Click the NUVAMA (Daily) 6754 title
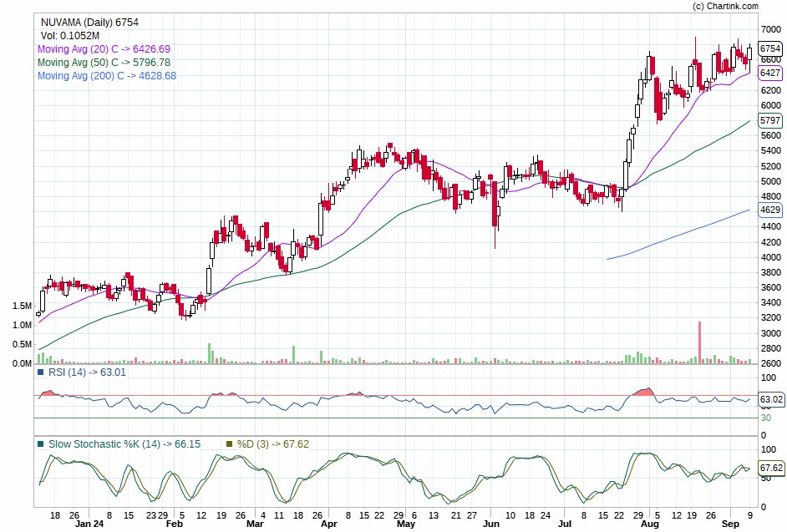This screenshot has height=532, width=787. pos(89,22)
